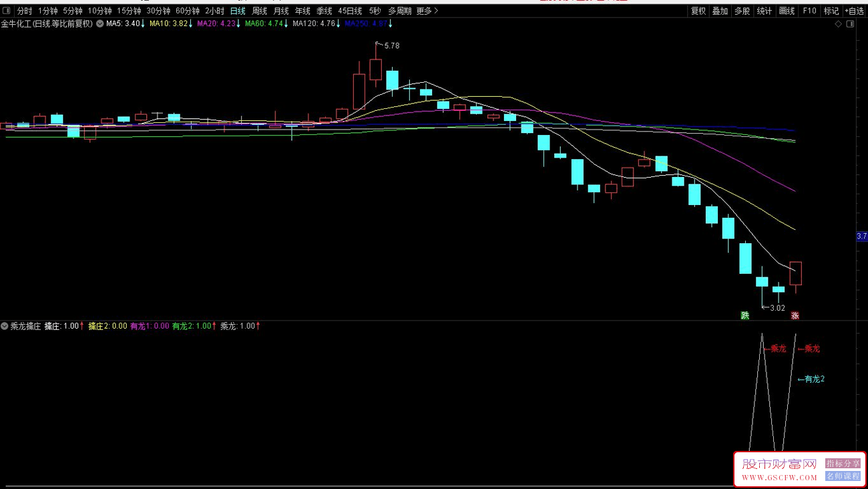Click the 金牛化工 chart title
The height and width of the screenshot is (489, 868).
pyautogui.click(x=47, y=24)
